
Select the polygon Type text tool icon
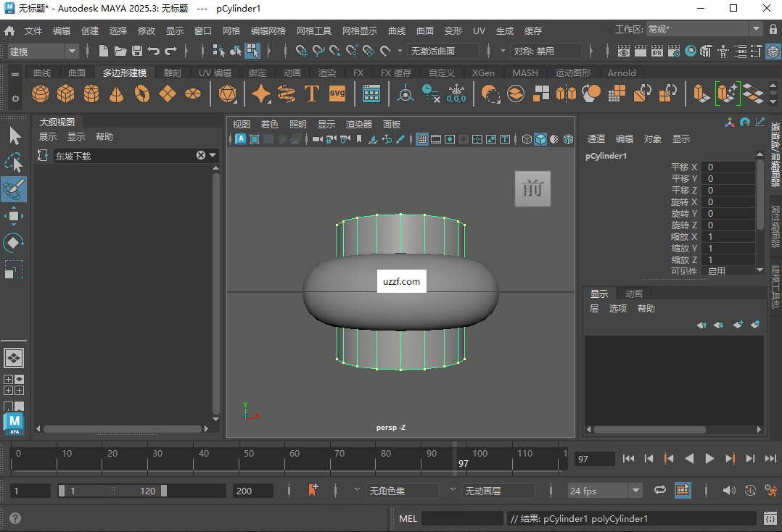312,93
